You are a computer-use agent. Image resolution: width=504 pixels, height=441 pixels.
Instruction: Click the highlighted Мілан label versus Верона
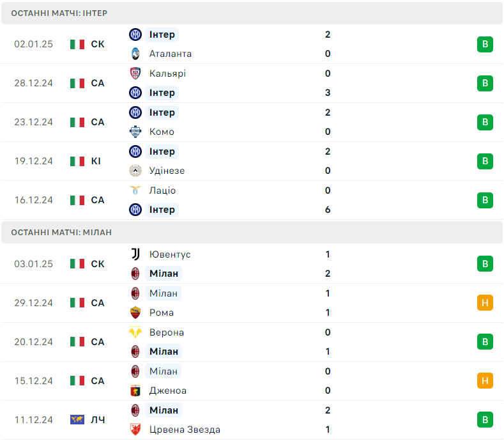coord(164,352)
